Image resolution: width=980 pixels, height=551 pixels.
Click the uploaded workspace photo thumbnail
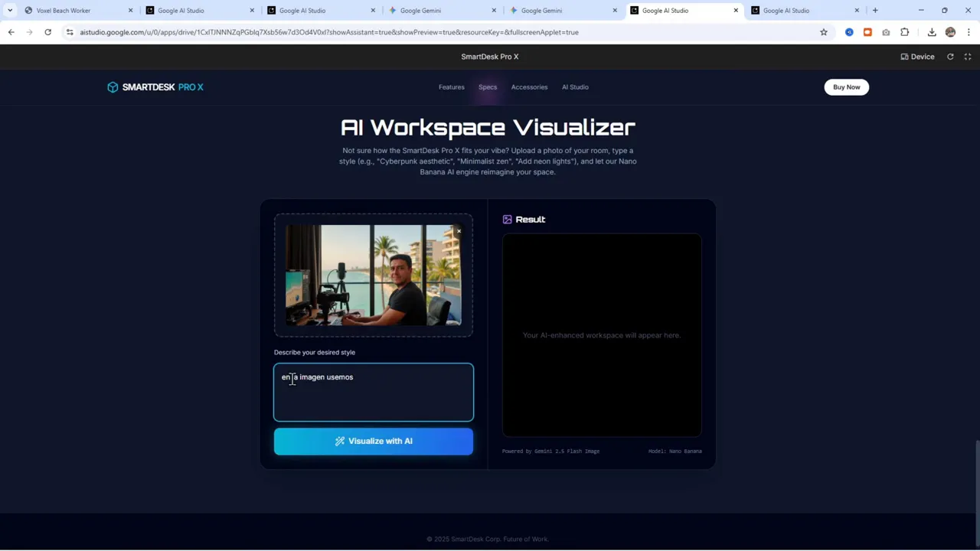coord(373,275)
